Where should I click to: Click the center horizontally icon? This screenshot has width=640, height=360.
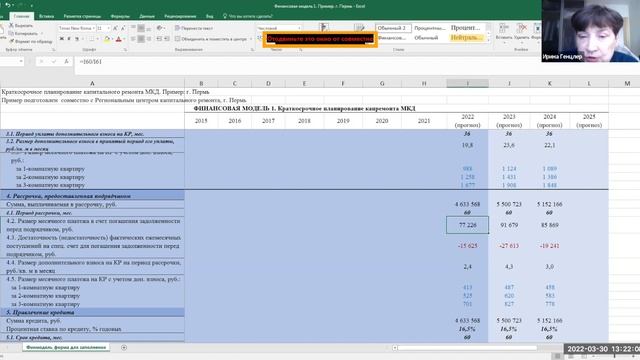click(x=141, y=39)
